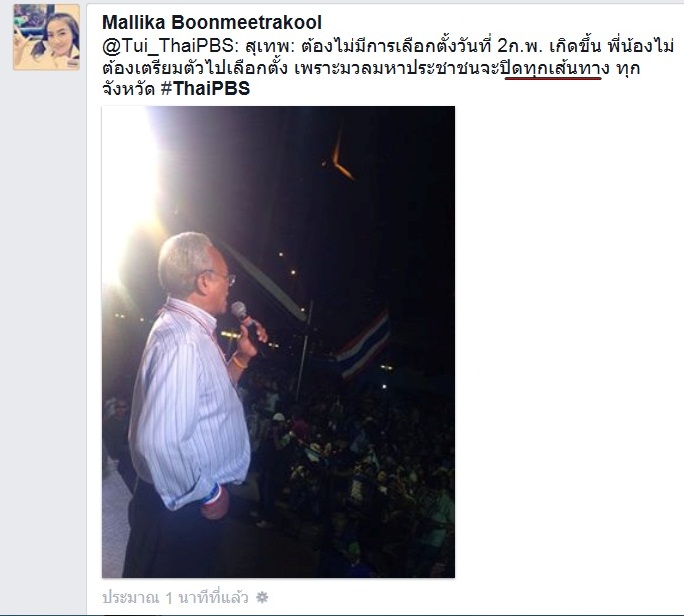Open the attached rally photo

(278, 342)
